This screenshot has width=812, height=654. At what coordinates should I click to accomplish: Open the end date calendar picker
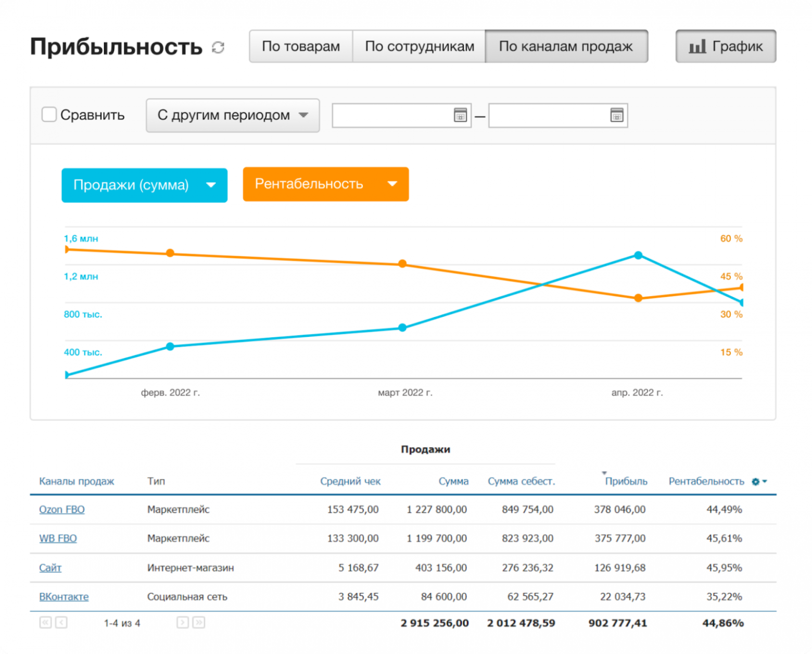[x=616, y=115]
